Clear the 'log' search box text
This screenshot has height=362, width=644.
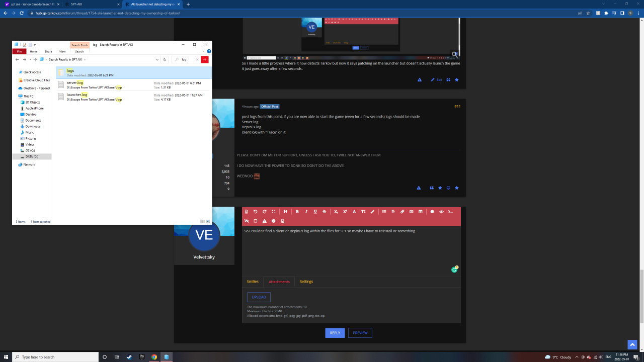pyautogui.click(x=197, y=59)
